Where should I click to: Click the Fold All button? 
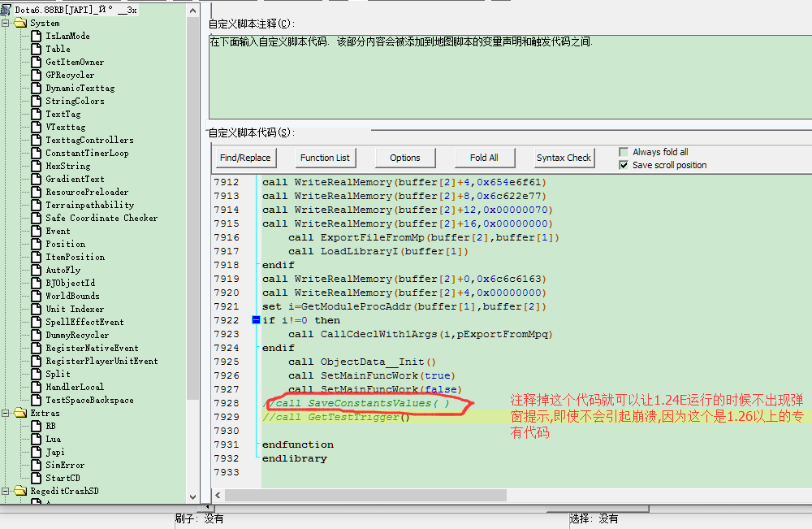484,158
